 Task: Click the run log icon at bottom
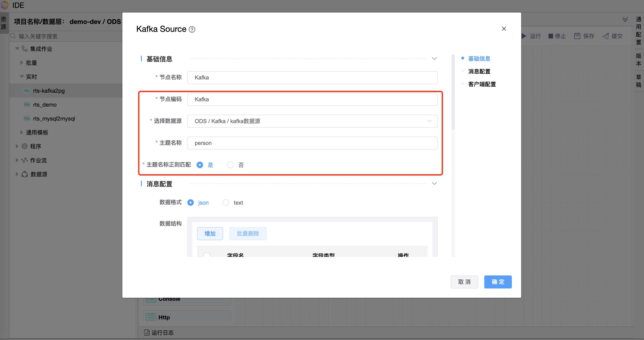147,333
